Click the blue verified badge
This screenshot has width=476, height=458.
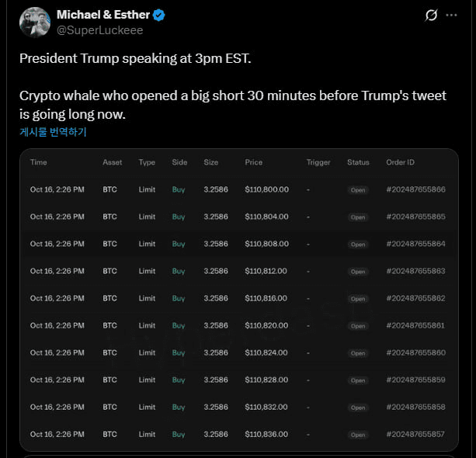click(159, 15)
